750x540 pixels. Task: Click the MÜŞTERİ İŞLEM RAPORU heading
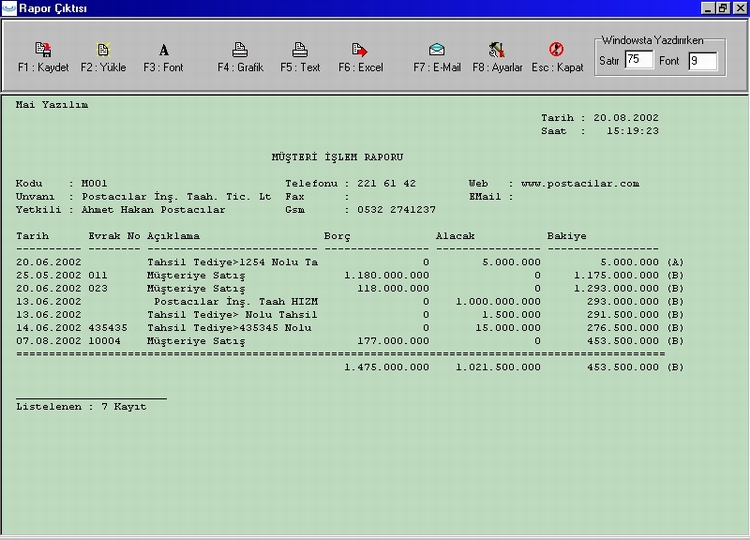pyautogui.click(x=337, y=157)
